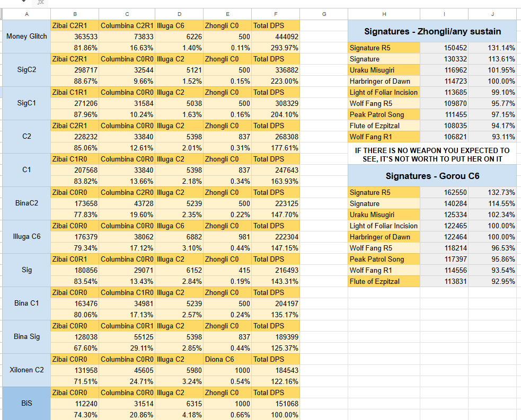Viewport: 521px width, 420px height.
Task: Click 'Signatures - Zhongli/any sustain' header cell
Action: (x=432, y=31)
